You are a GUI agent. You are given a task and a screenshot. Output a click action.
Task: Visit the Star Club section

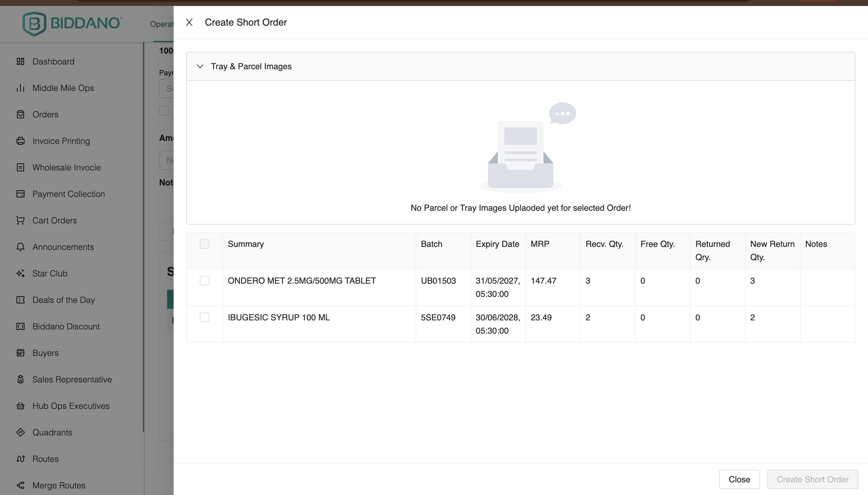pyautogui.click(x=50, y=274)
